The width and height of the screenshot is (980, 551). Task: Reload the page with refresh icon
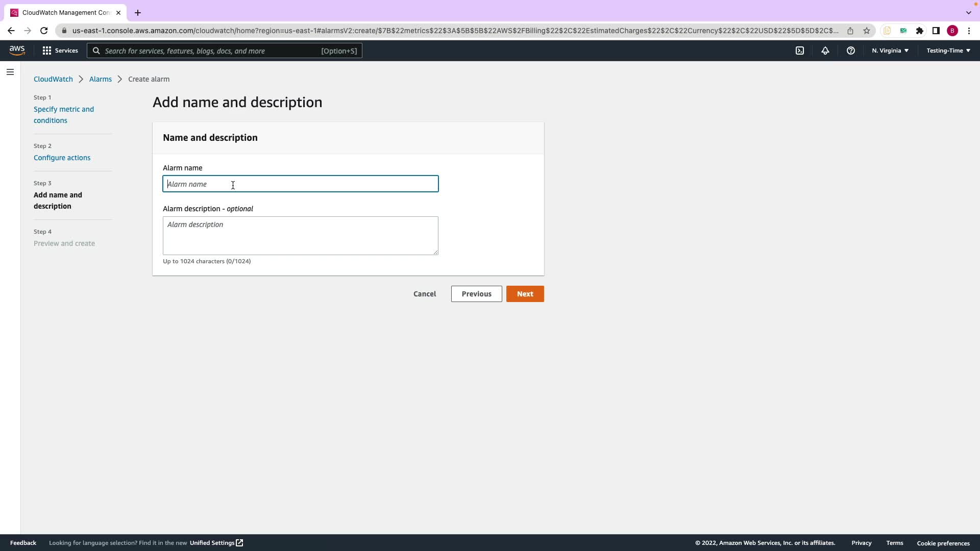pos(44,31)
